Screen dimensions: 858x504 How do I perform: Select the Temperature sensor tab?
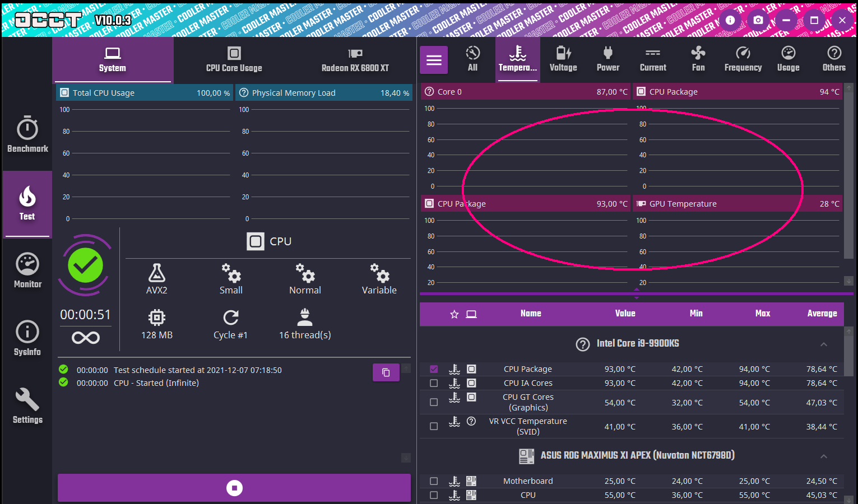coord(518,59)
